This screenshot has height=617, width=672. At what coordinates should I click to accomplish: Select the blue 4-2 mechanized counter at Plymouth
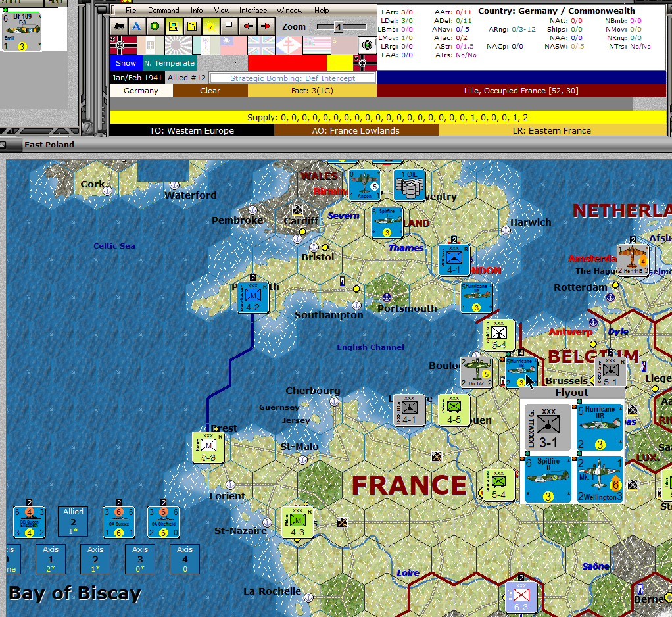coord(253,298)
